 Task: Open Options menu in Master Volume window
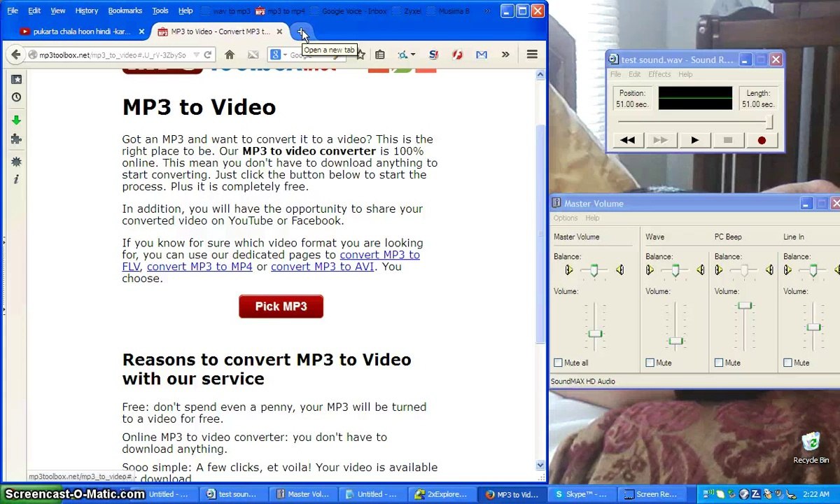[566, 218]
